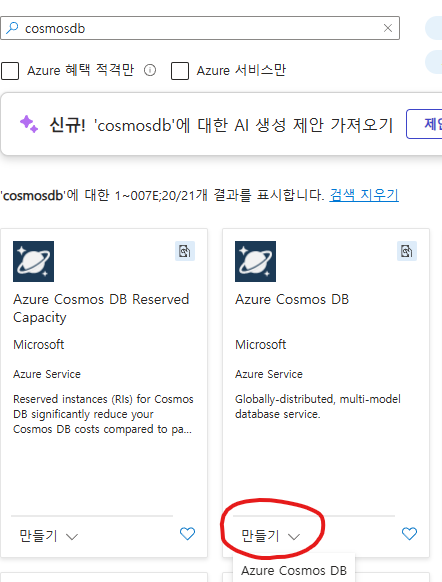Click badge icon on Reserved Capacity card
The height and width of the screenshot is (582, 442).
click(185, 251)
